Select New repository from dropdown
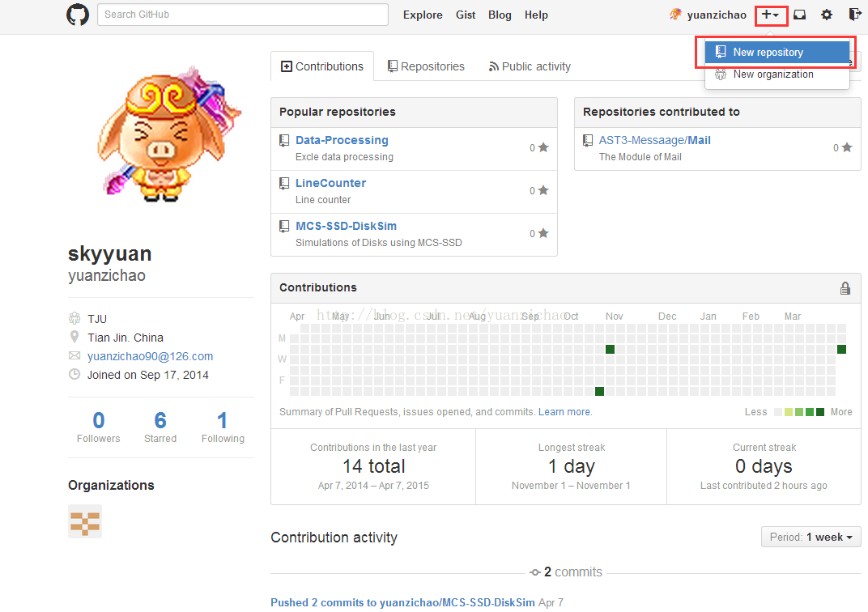Viewport: 868px width, 612px height. 777,52
